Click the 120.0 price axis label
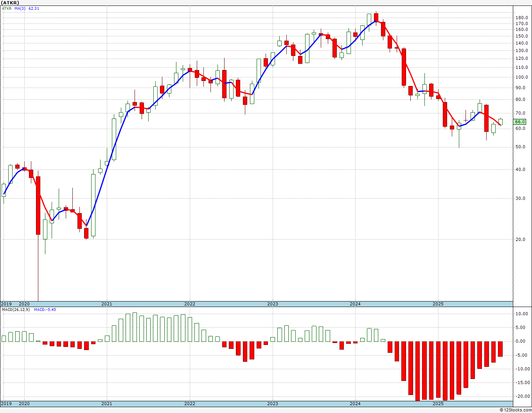Viewport: 532px width, 413px height. pyautogui.click(x=522, y=59)
